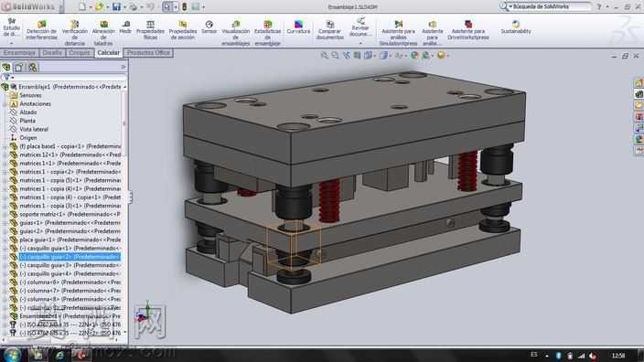Open the Select tool dropdown arrow

(x=176, y=7)
